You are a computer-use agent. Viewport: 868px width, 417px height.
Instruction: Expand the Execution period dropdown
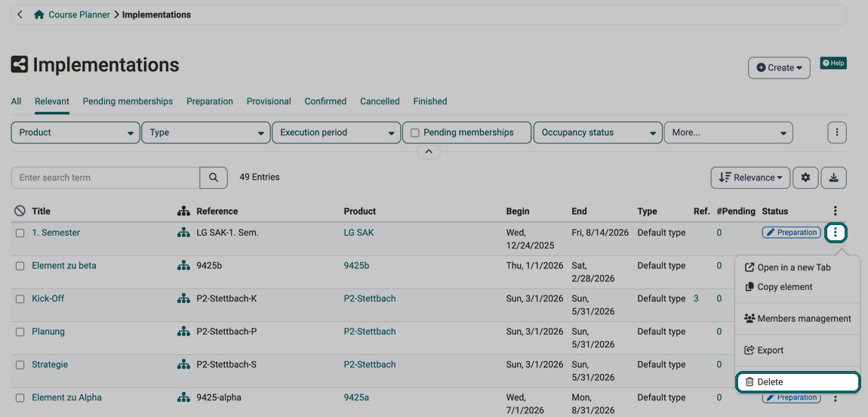[337, 133]
